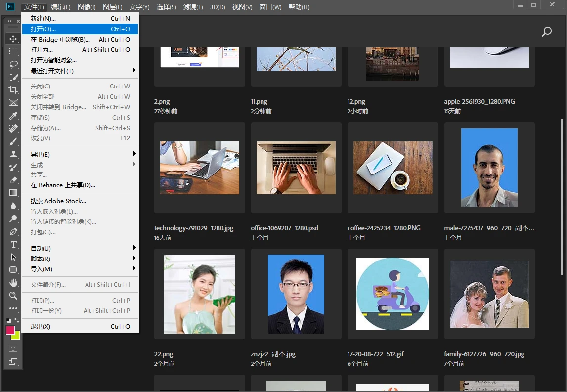Choose 新建(N)... from the file menu
This screenshot has width=567, height=392.
[x=80, y=18]
